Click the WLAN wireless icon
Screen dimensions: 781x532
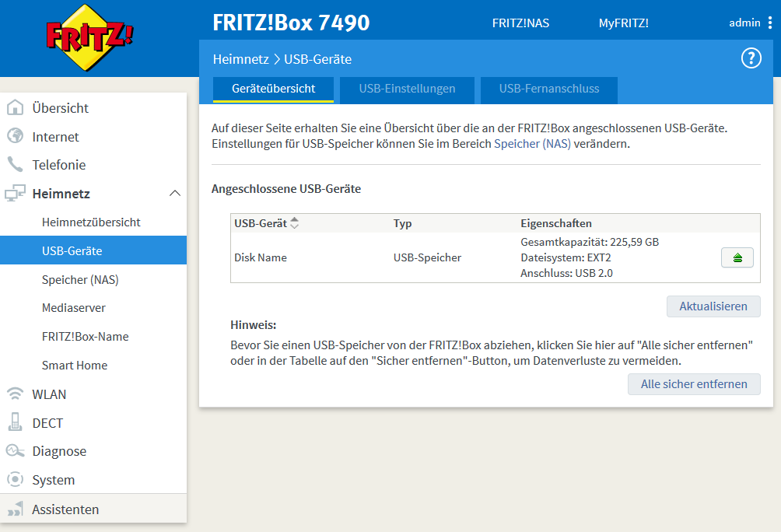(x=15, y=394)
